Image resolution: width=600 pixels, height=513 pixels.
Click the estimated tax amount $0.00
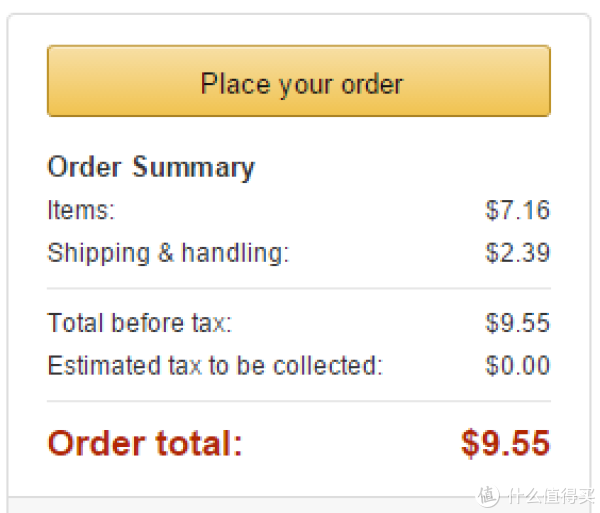pos(517,366)
